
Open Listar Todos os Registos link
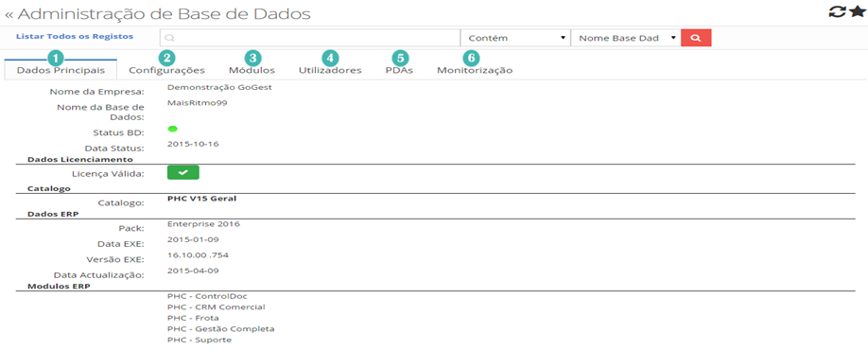(x=75, y=36)
